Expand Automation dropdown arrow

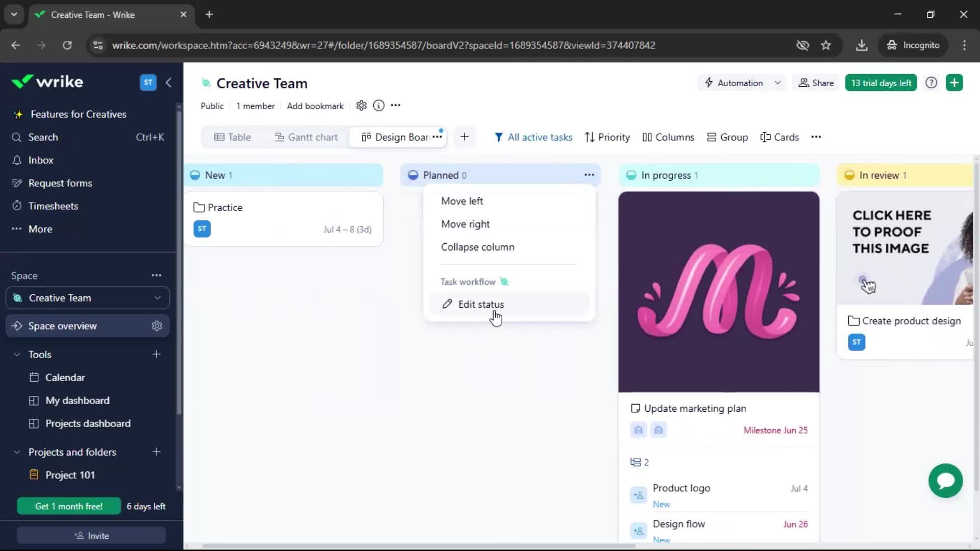(777, 83)
